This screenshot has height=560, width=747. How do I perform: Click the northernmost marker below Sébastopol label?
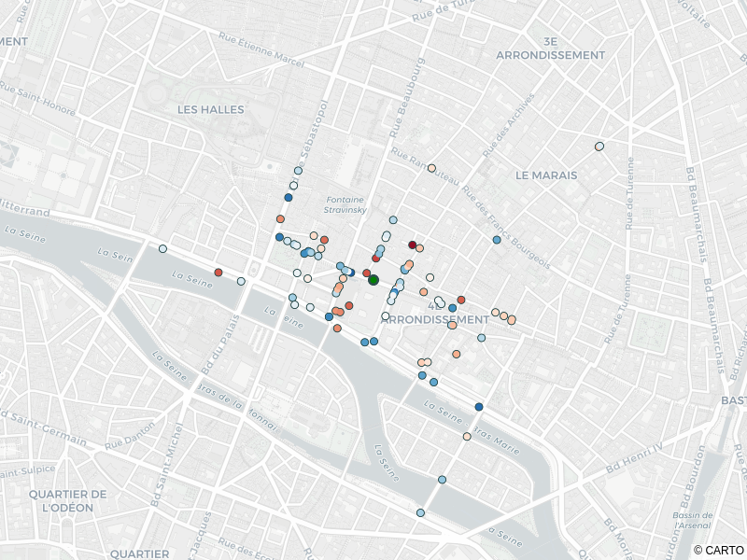[x=298, y=171]
